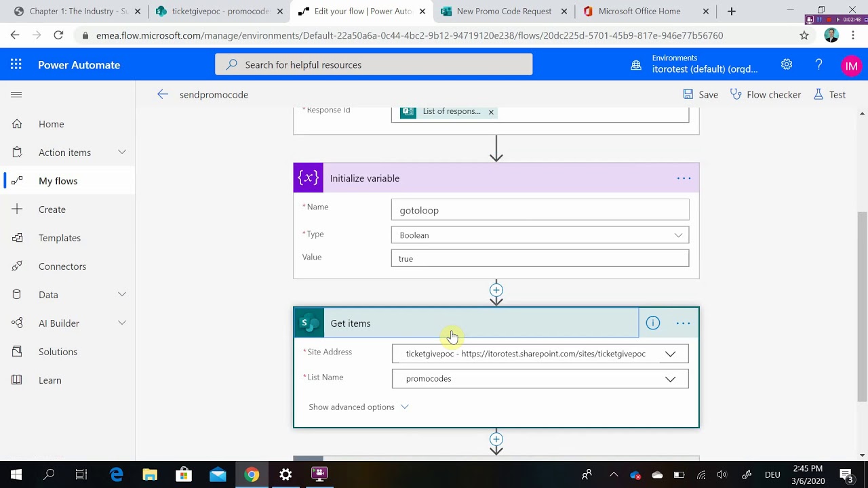Reload the page in Chrome
Image resolution: width=868 pixels, height=488 pixels.
[x=58, y=35]
